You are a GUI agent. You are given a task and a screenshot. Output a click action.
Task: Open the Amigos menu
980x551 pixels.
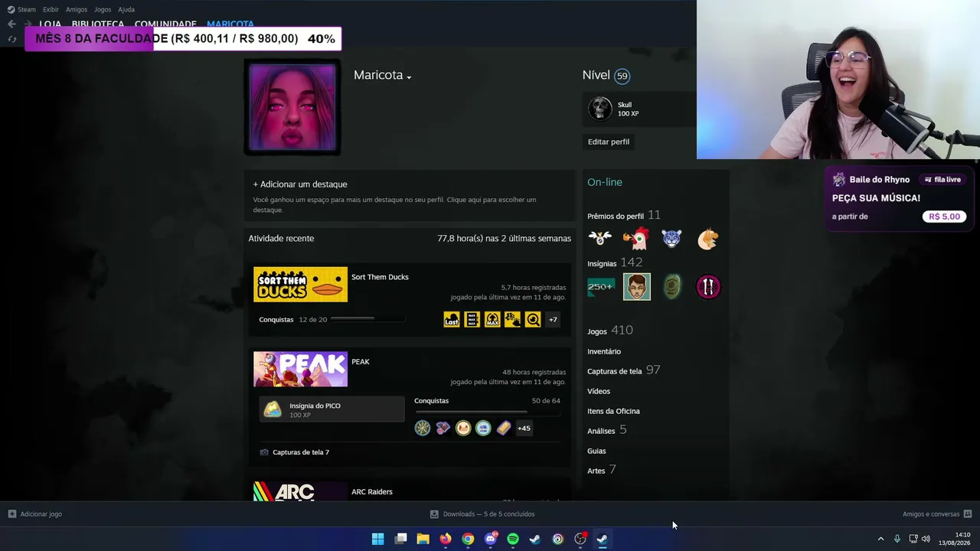[77, 9]
